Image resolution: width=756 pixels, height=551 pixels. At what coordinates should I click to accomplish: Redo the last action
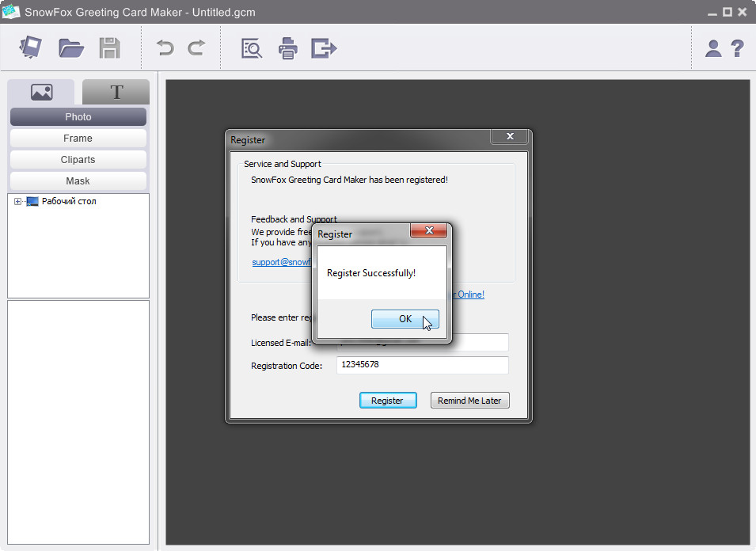click(196, 47)
